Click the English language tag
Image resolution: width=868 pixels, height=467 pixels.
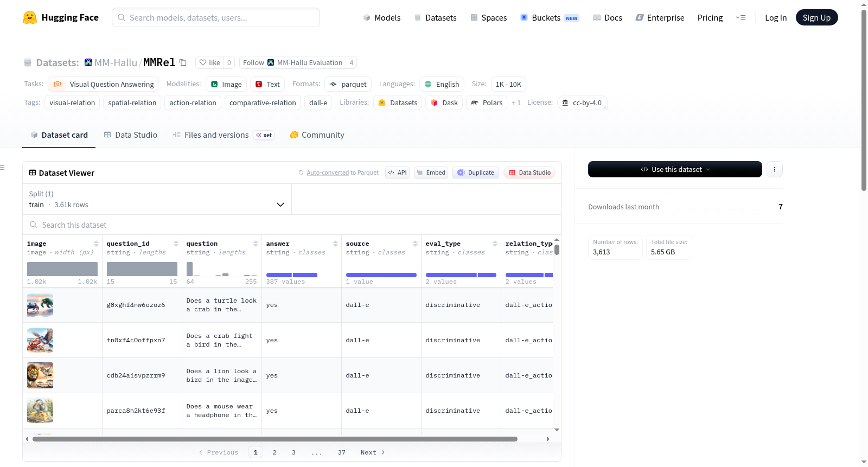pos(442,85)
